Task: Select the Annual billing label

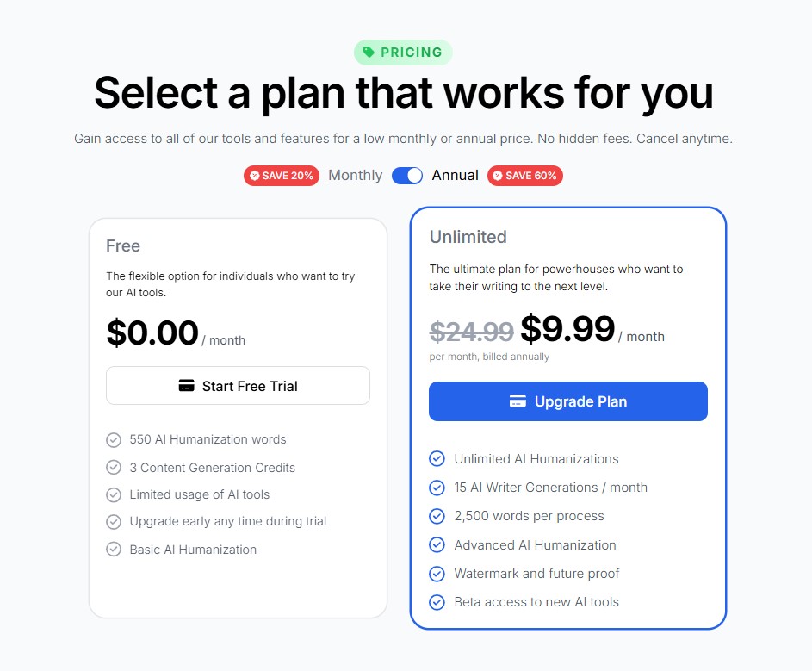Action: 455,176
